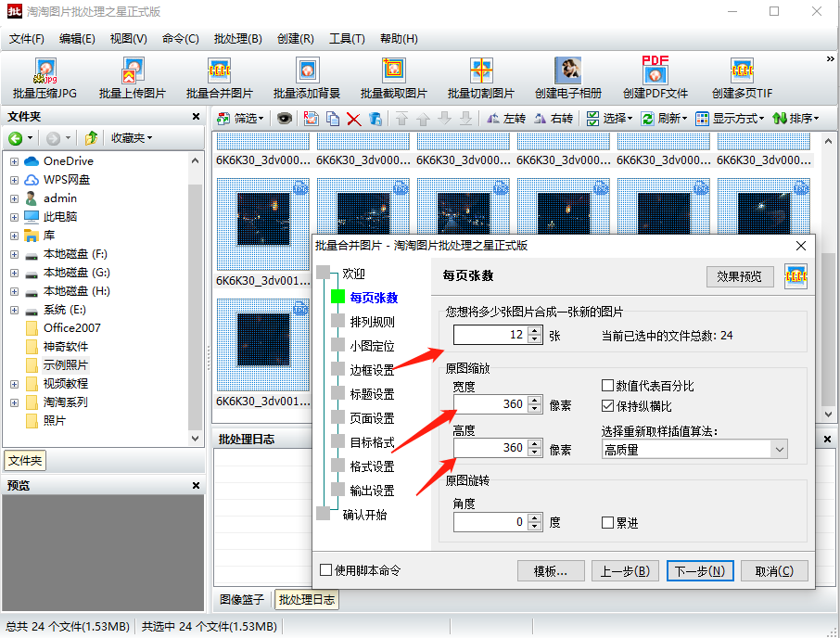
Task: Select the 6K6K30_3dv001 first thumbnail
Action: coord(263,223)
